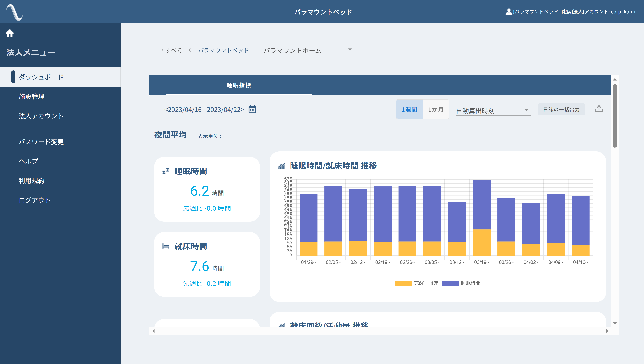Click the vertical scrollbar down arrow
Screen dimensions: 644x364
(615, 323)
